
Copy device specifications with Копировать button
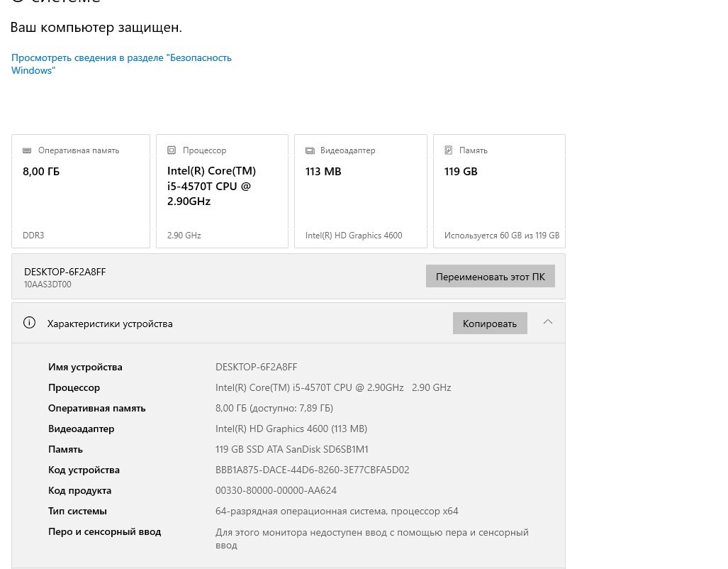pos(490,324)
